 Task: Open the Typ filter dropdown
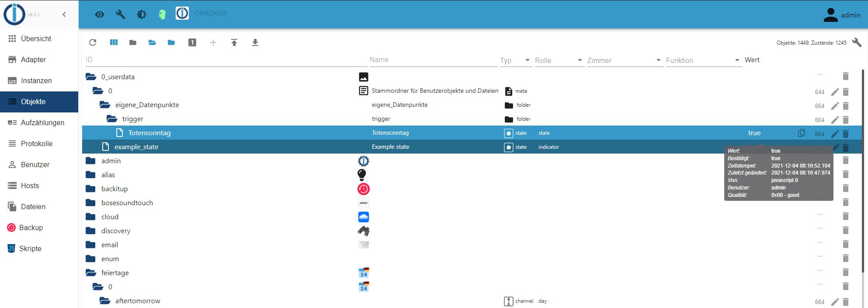(515, 60)
